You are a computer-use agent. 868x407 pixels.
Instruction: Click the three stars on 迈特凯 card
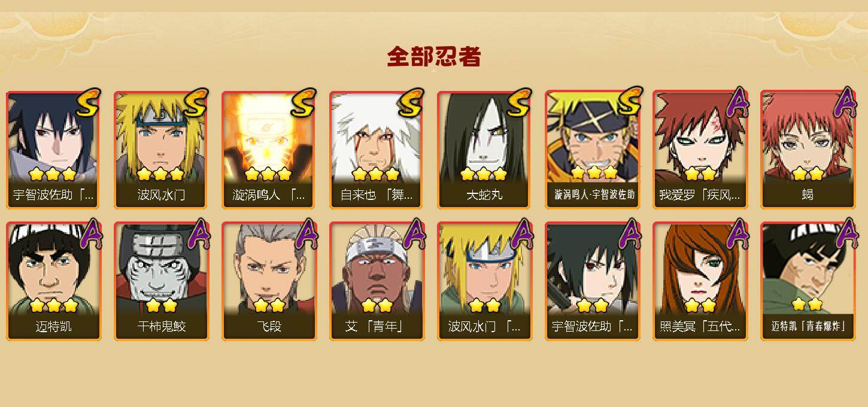(x=53, y=305)
